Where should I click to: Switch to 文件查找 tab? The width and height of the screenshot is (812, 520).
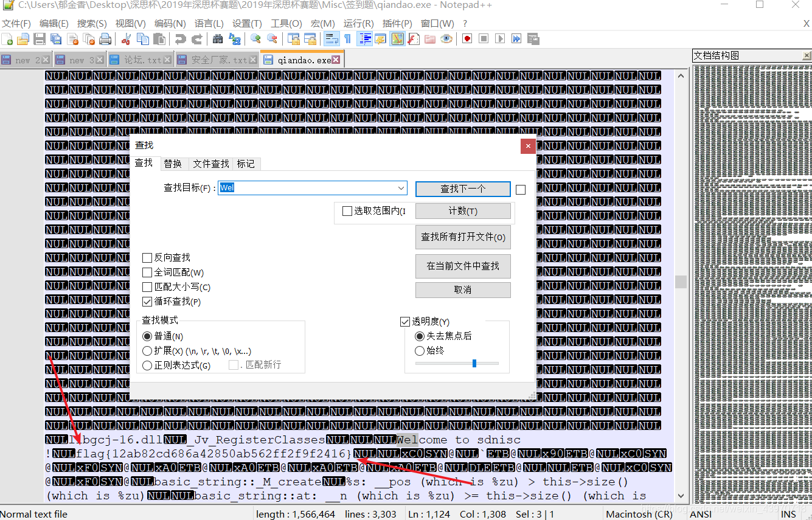(210, 164)
